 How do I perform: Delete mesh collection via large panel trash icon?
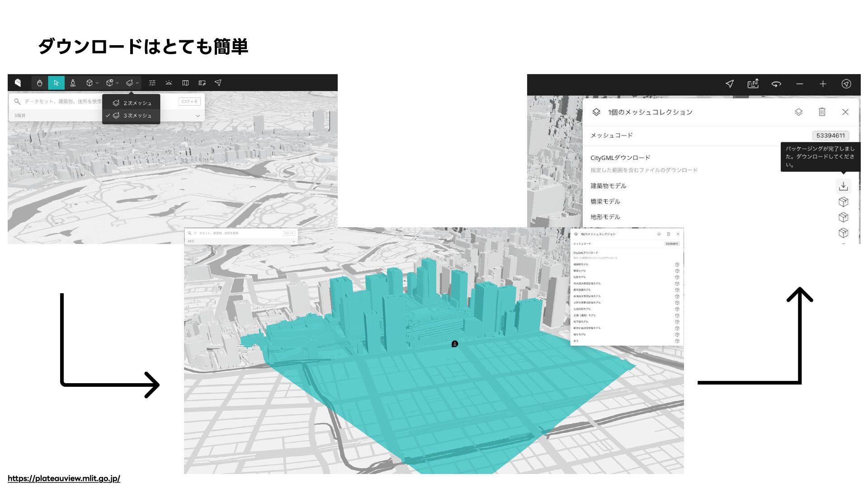[822, 112]
